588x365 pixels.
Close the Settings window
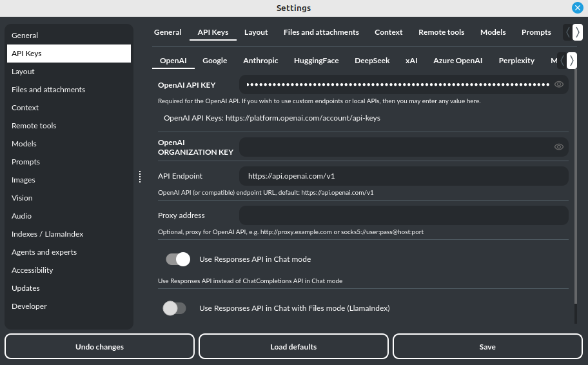(x=577, y=8)
